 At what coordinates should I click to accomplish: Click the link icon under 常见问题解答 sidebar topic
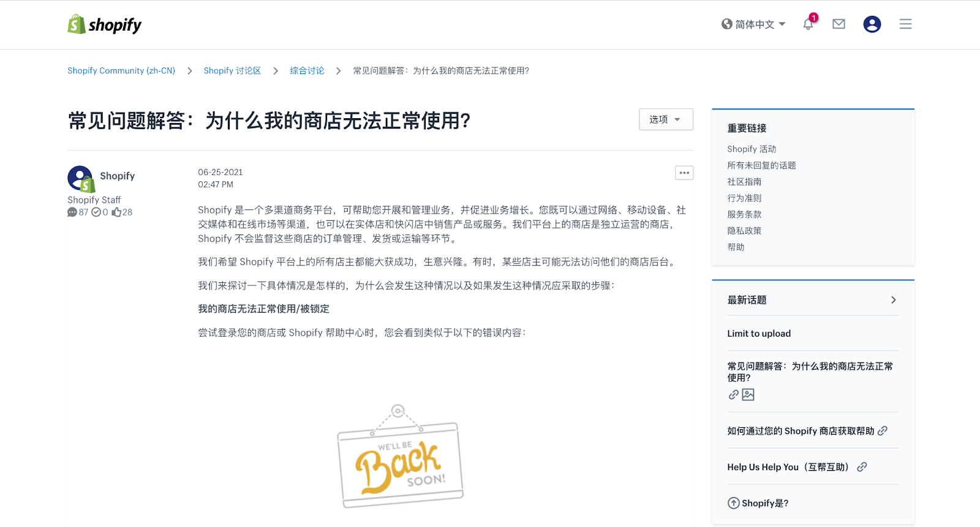(733, 395)
